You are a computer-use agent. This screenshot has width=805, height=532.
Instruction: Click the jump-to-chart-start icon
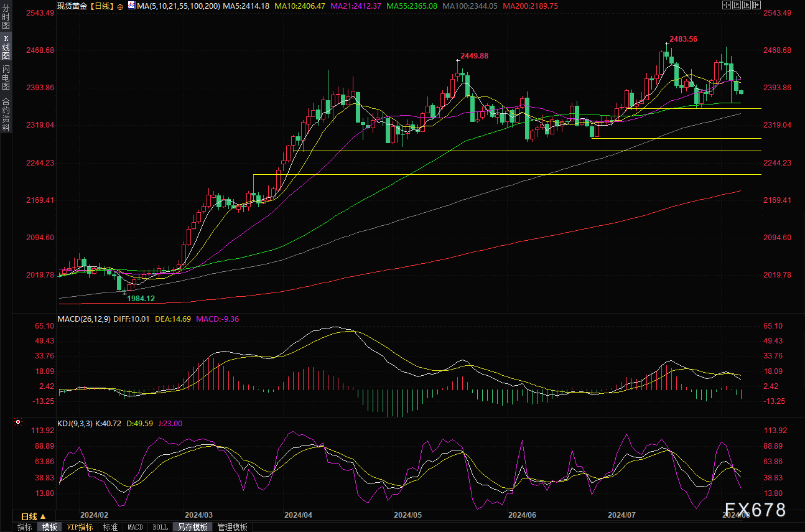click(737, 5)
